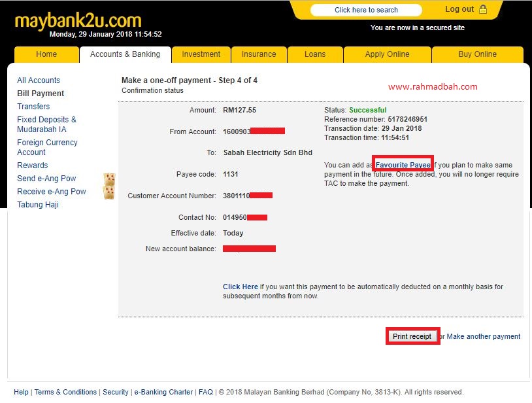Open Tabung Haji in the sidebar
This screenshot has width=532, height=403.
(38, 205)
